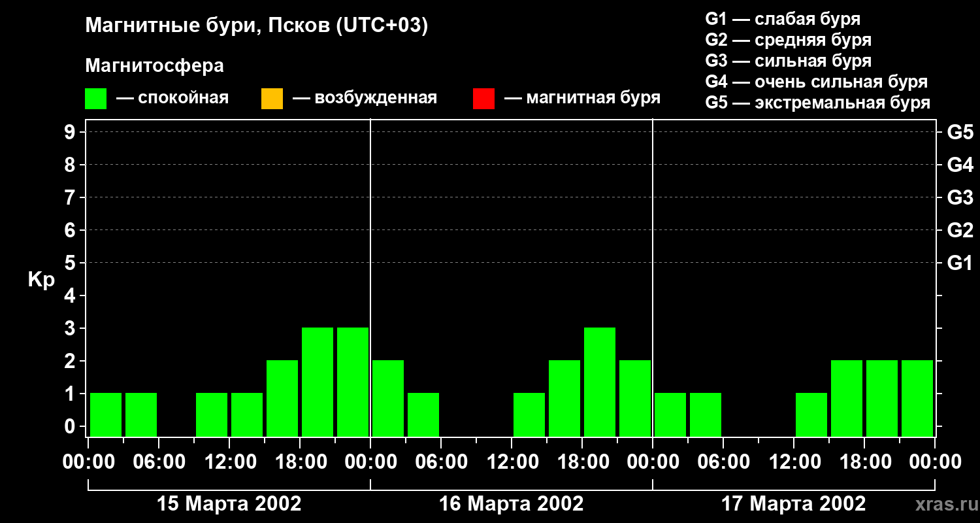Select the '17 Марта 2002' date label
Image resolution: width=980 pixels, height=523 pixels.
tap(794, 504)
